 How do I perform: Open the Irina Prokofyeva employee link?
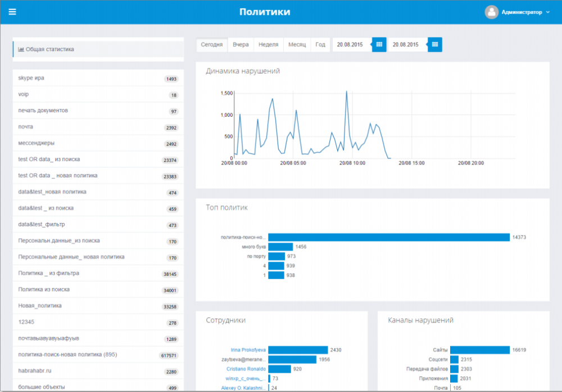[248, 350]
